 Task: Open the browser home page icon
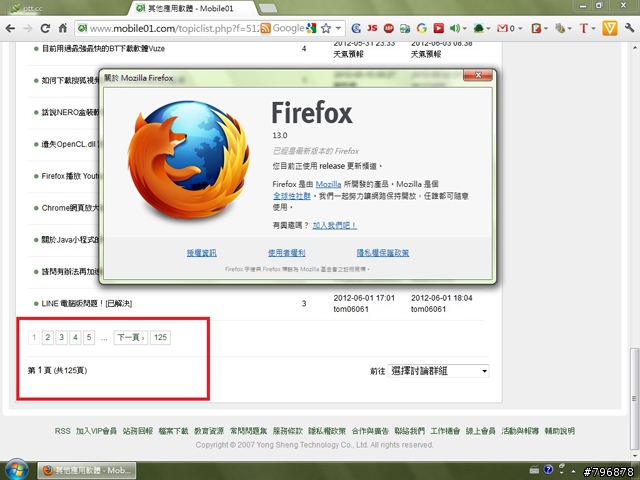pos(62,28)
